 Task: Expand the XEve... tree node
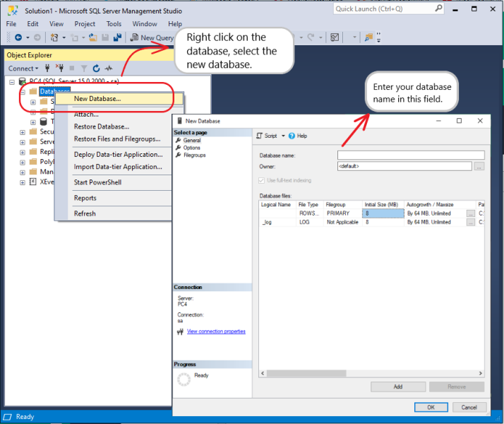tap(22, 182)
